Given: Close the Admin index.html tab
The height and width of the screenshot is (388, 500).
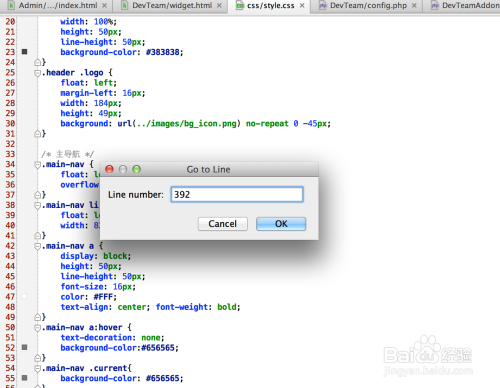Looking at the screenshot, I should (104, 6).
